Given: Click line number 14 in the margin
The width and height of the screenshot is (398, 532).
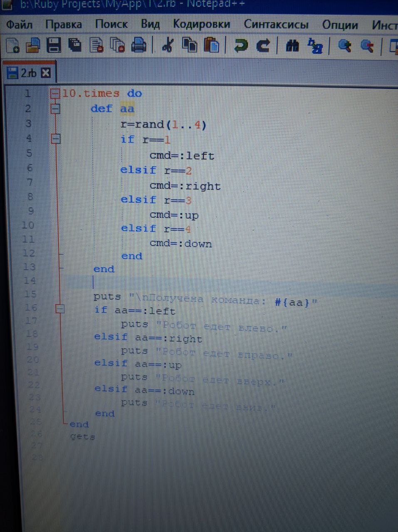Looking at the screenshot, I should (30, 280).
